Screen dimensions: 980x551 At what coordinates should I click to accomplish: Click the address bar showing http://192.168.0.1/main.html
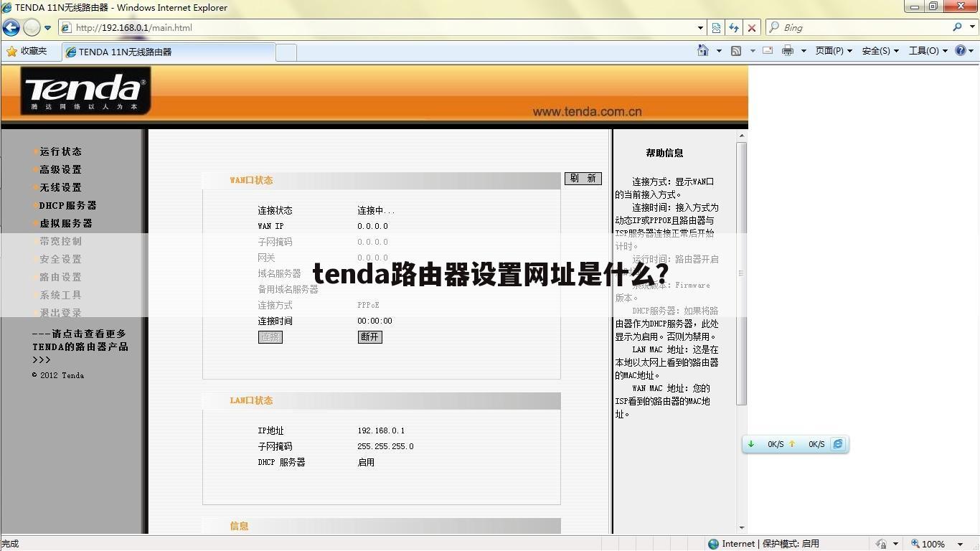coord(378,28)
